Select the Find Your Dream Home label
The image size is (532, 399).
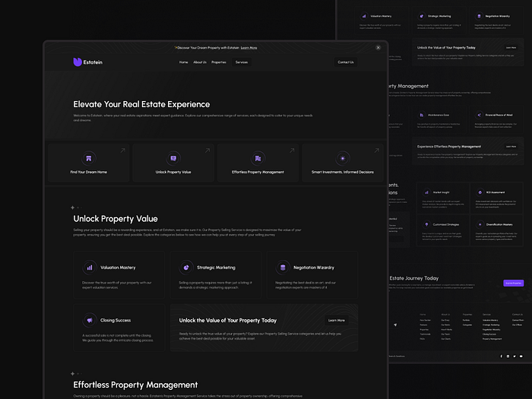coord(89,172)
